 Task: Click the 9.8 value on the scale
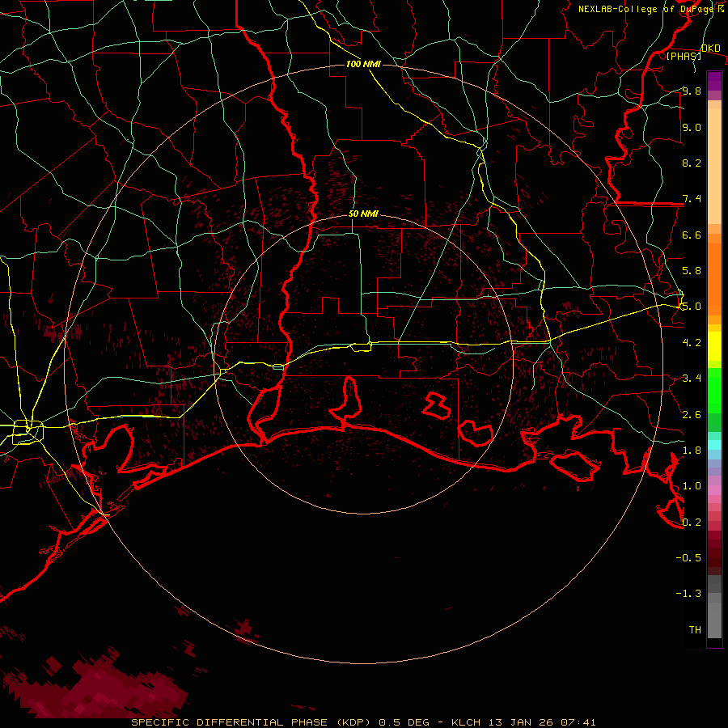click(692, 91)
